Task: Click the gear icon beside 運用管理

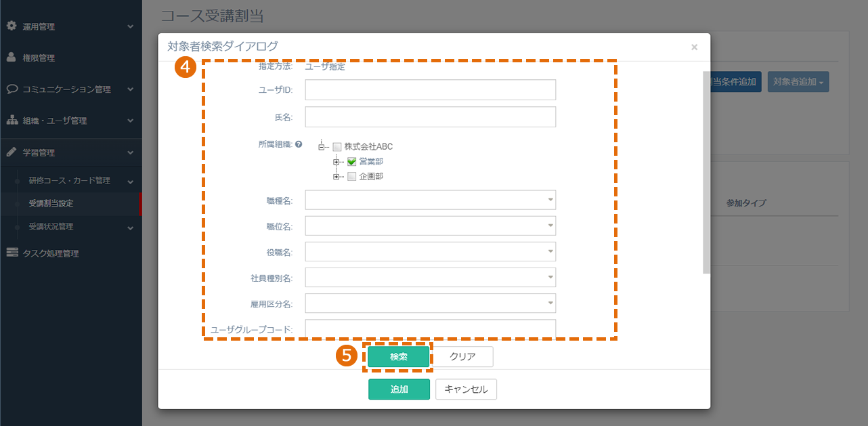Action: tap(12, 26)
